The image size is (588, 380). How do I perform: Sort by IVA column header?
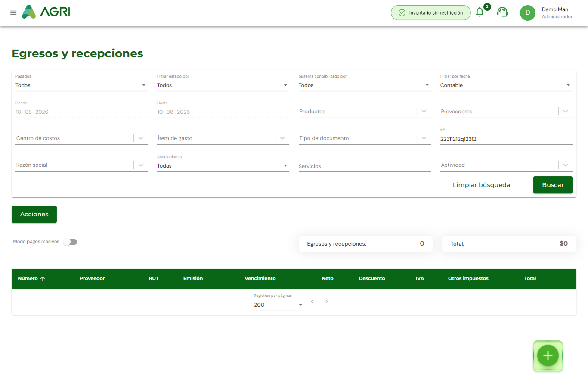(x=420, y=278)
